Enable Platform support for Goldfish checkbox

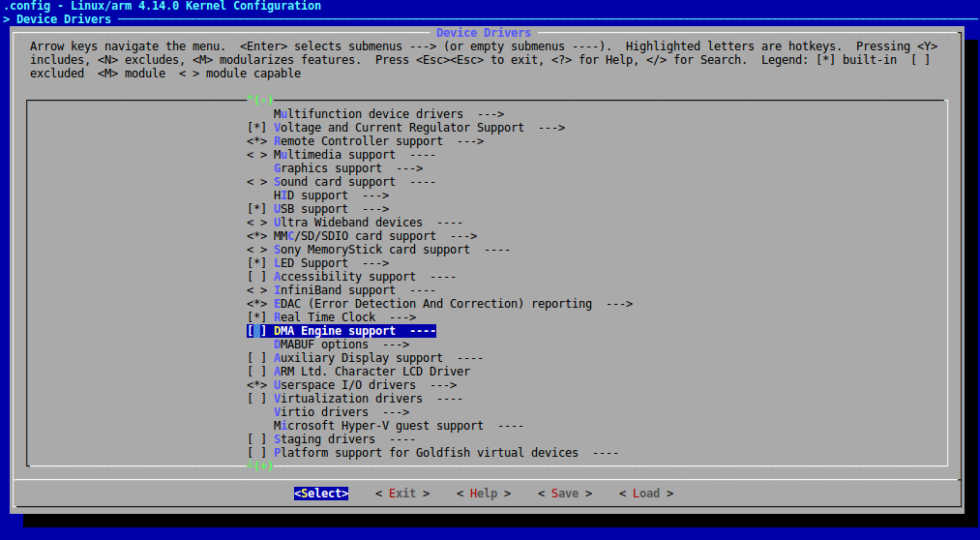pyautogui.click(x=257, y=453)
